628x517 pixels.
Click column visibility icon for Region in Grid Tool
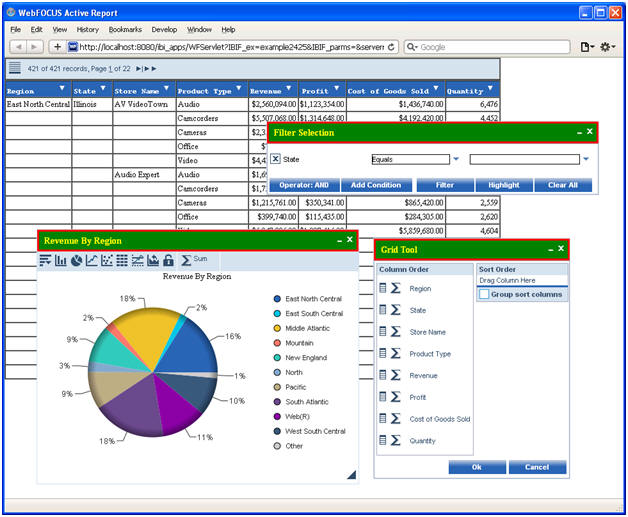tap(383, 288)
